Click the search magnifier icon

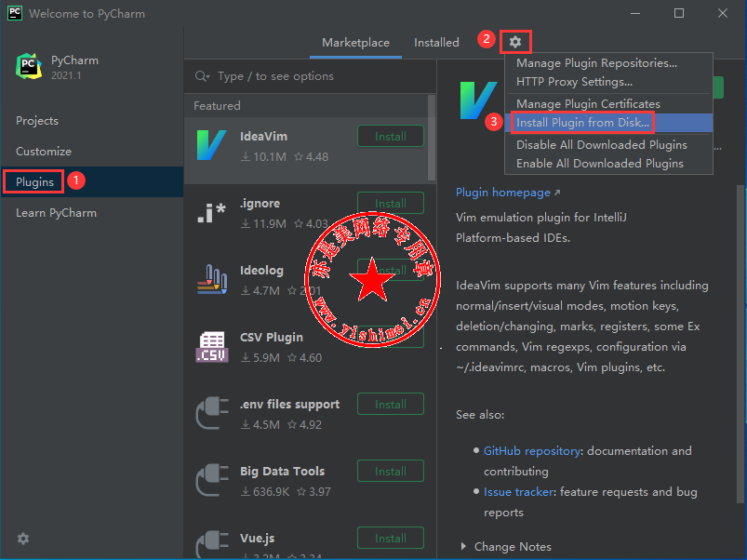pyautogui.click(x=202, y=76)
